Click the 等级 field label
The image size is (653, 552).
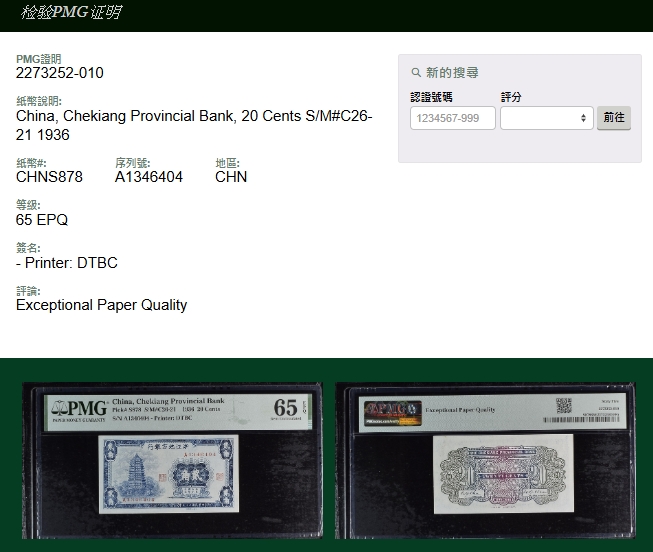(28, 205)
